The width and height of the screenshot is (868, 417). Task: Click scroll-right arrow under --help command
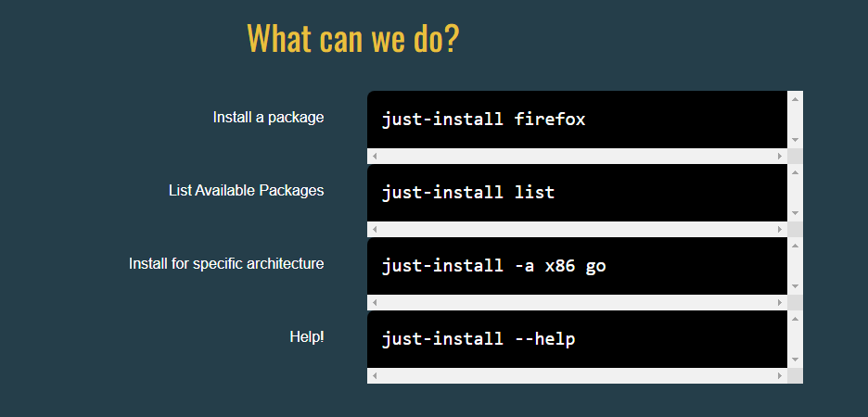(780, 376)
